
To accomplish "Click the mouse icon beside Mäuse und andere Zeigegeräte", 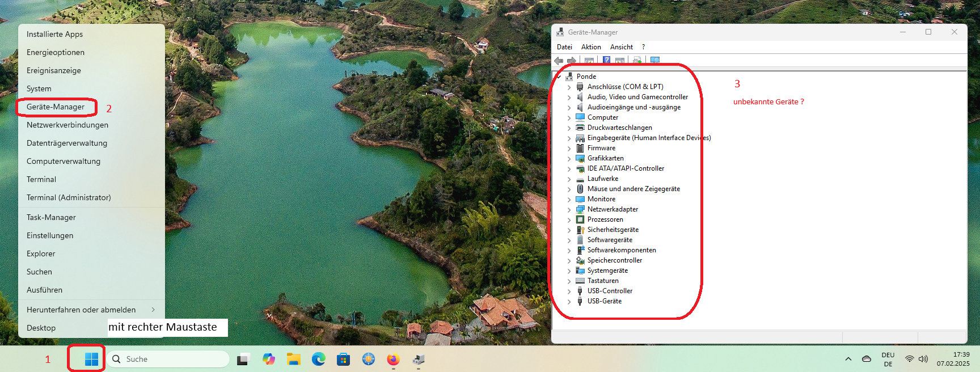I will 580,189.
